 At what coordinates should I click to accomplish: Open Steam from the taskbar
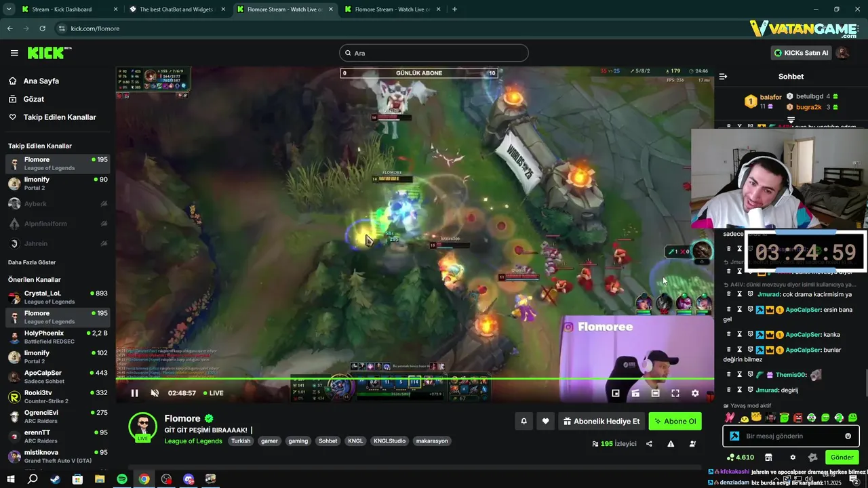tap(55, 479)
